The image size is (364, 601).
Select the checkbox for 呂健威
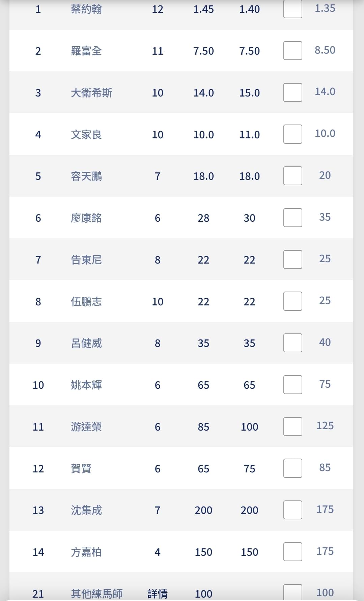pyautogui.click(x=292, y=343)
